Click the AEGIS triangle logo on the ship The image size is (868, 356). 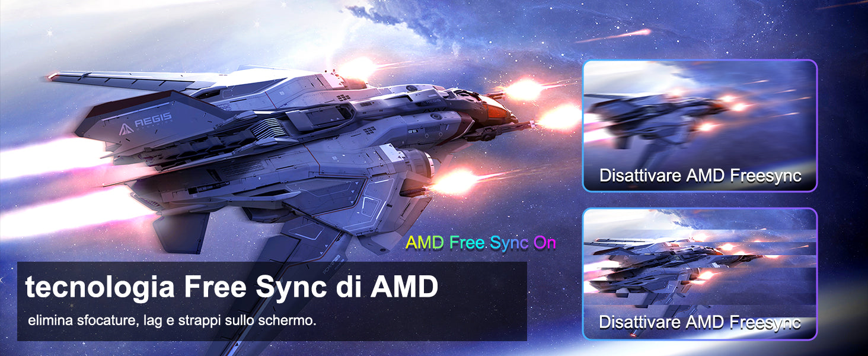pyautogui.click(x=125, y=130)
